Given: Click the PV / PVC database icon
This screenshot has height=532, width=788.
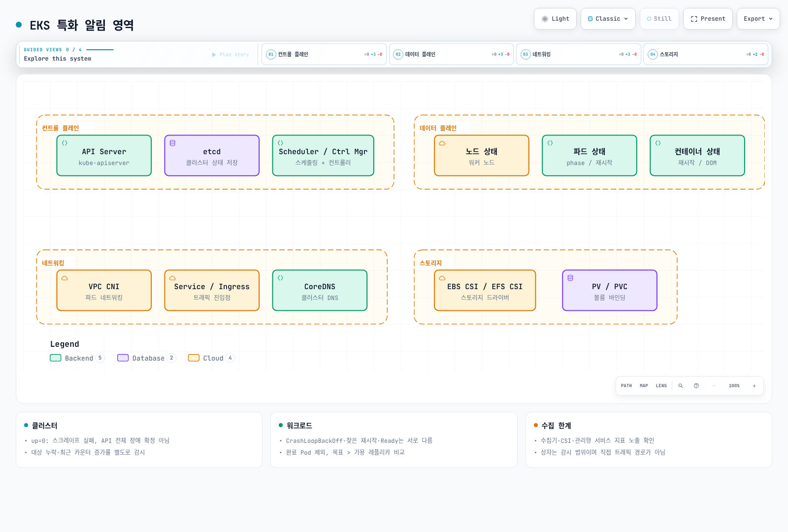Looking at the screenshot, I should 570,278.
